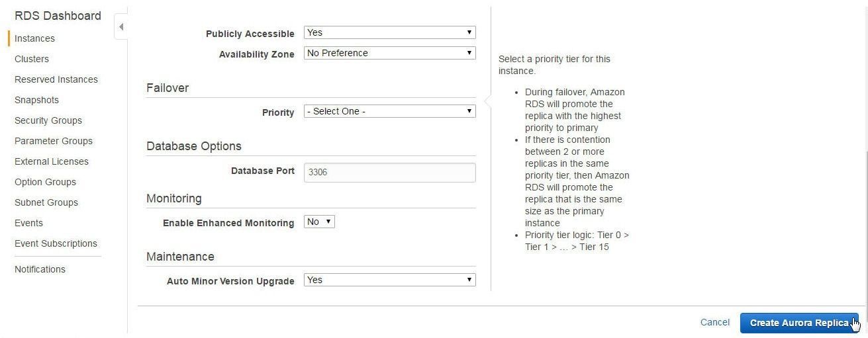Select Snapshots in the navigation
The height and width of the screenshot is (338, 868).
click(36, 100)
